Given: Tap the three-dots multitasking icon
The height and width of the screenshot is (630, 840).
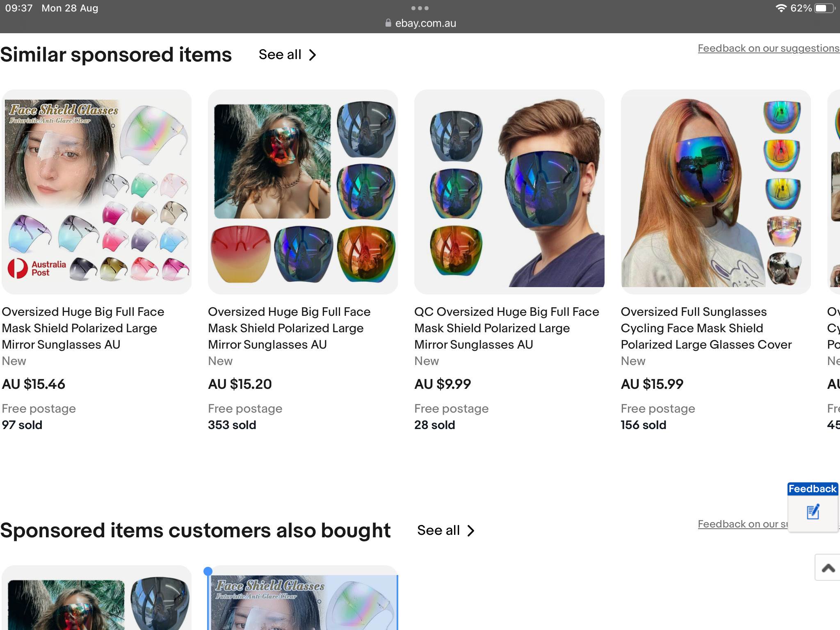Looking at the screenshot, I should click(x=420, y=8).
